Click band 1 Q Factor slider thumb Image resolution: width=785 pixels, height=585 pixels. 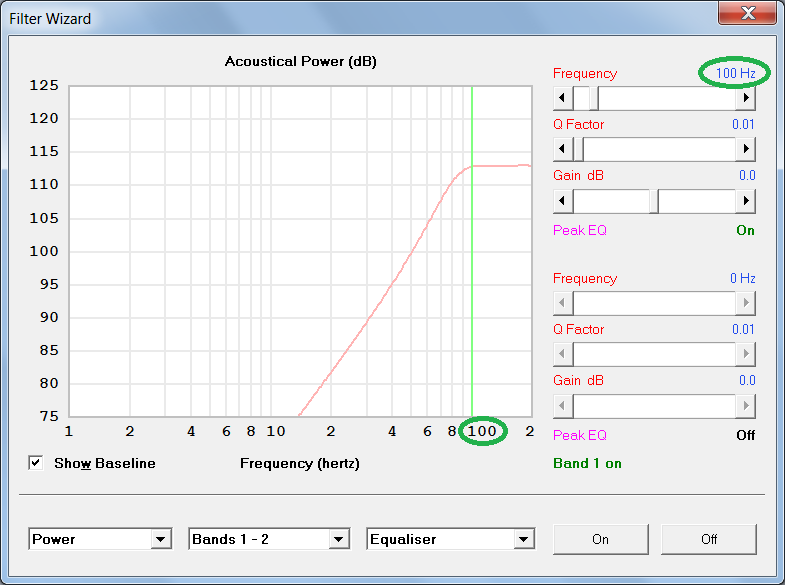[578, 149]
